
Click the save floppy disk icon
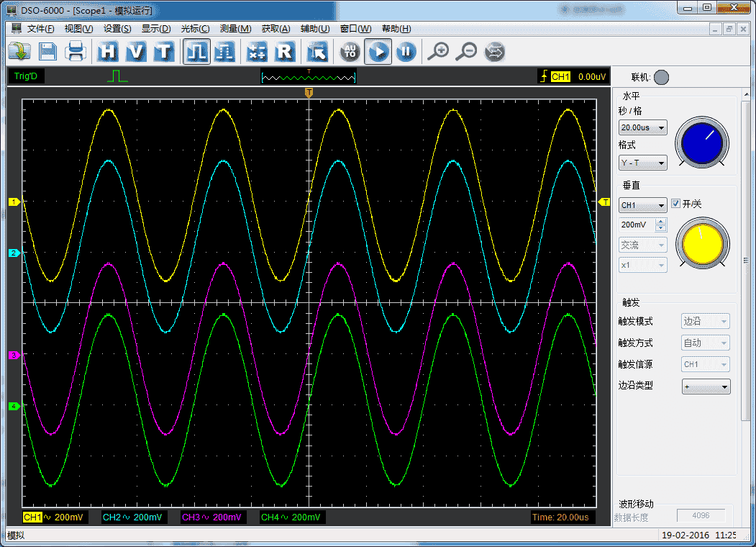pos(47,51)
